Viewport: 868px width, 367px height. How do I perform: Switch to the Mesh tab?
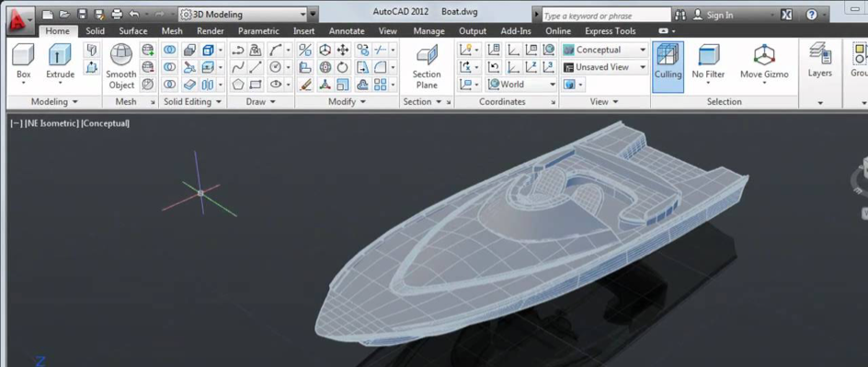(172, 31)
